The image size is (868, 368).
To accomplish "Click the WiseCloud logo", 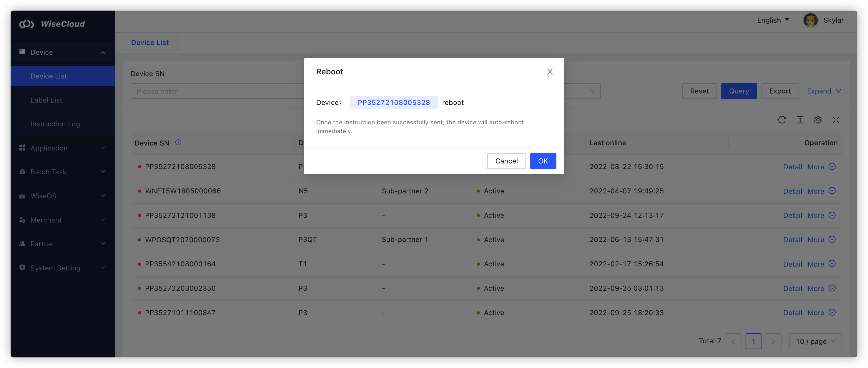I will pyautogui.click(x=52, y=24).
